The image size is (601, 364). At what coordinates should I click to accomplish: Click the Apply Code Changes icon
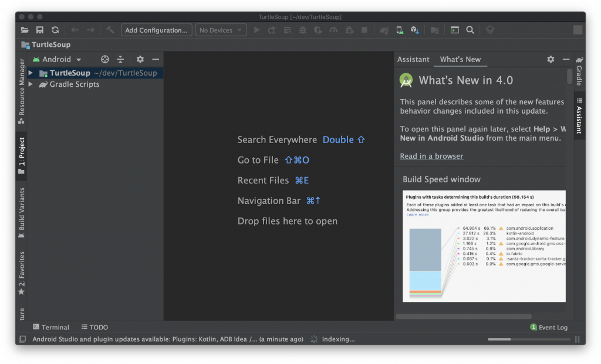[x=287, y=30]
